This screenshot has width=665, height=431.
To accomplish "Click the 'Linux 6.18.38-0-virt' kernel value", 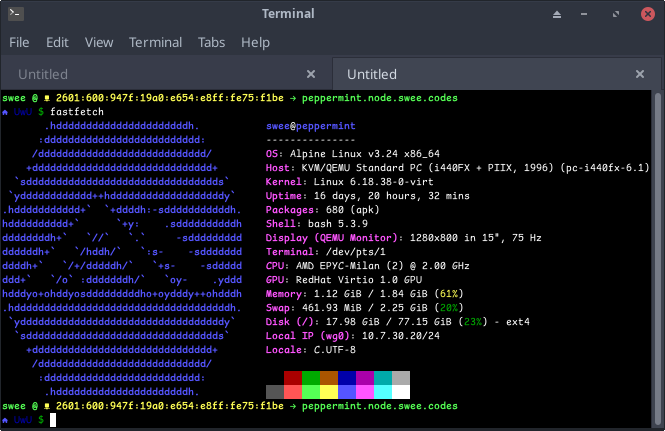I will click(x=374, y=182).
